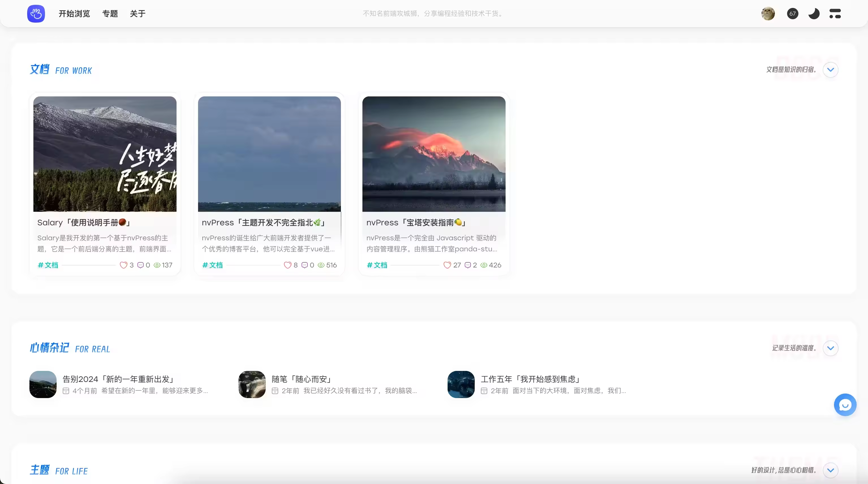Click the purple hand logo icon
Image resolution: width=868 pixels, height=484 pixels.
[x=36, y=14]
